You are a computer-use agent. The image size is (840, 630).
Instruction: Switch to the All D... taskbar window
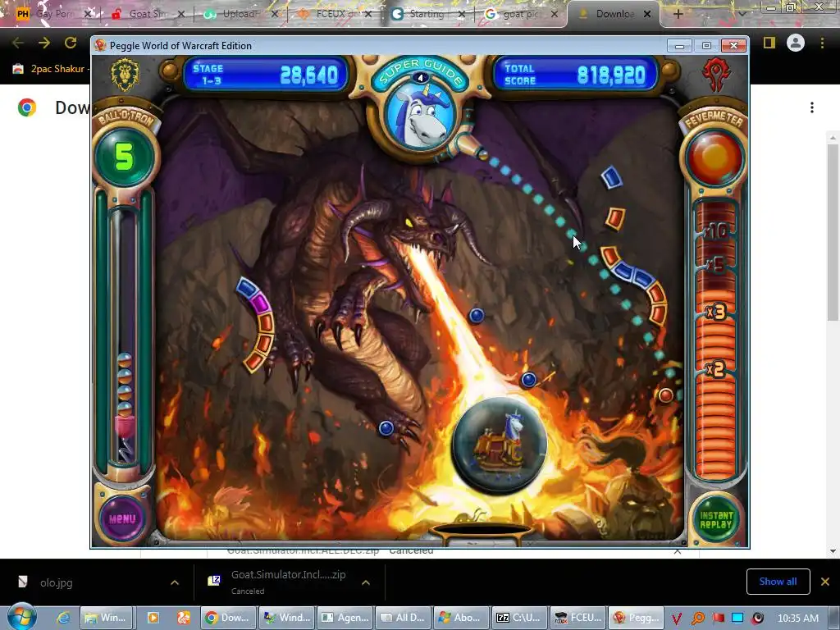[x=402, y=618]
